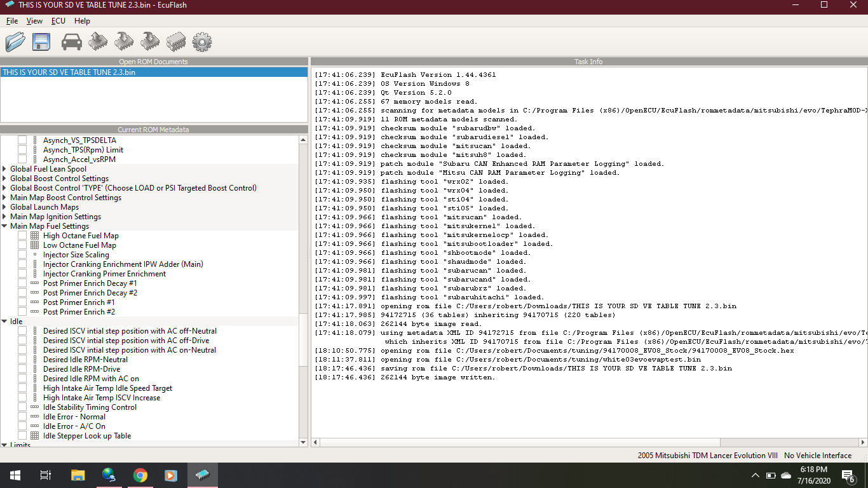Tick the Injector Size Scaling checkbox

pyautogui.click(x=22, y=255)
